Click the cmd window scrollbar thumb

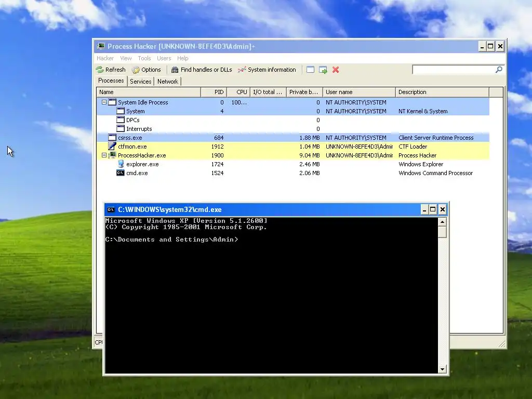tap(442, 232)
